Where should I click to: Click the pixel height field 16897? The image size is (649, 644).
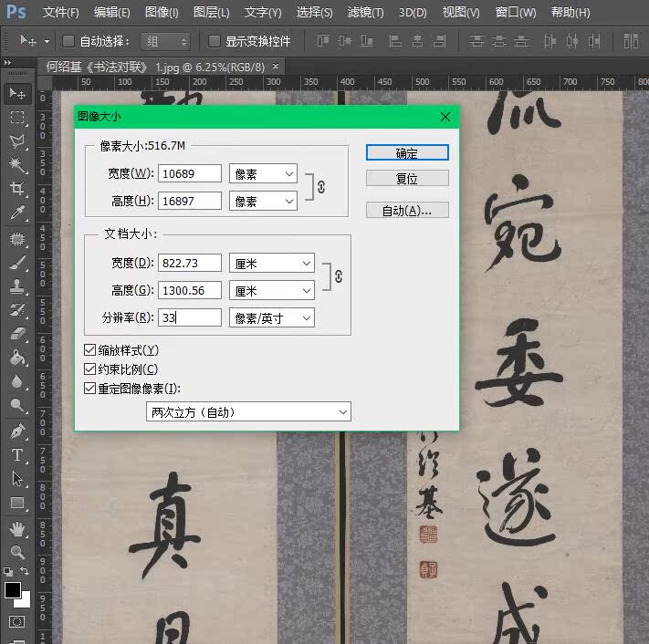click(190, 201)
